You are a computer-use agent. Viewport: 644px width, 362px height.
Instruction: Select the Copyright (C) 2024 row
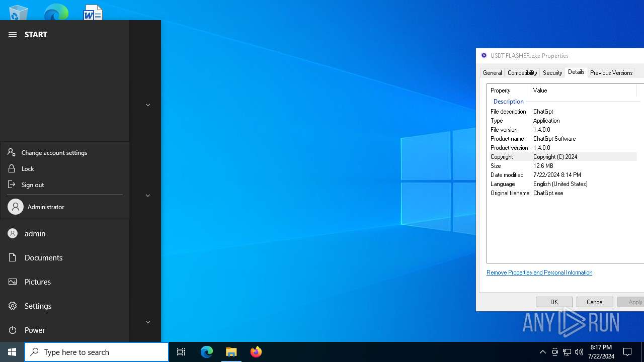[562, 157]
